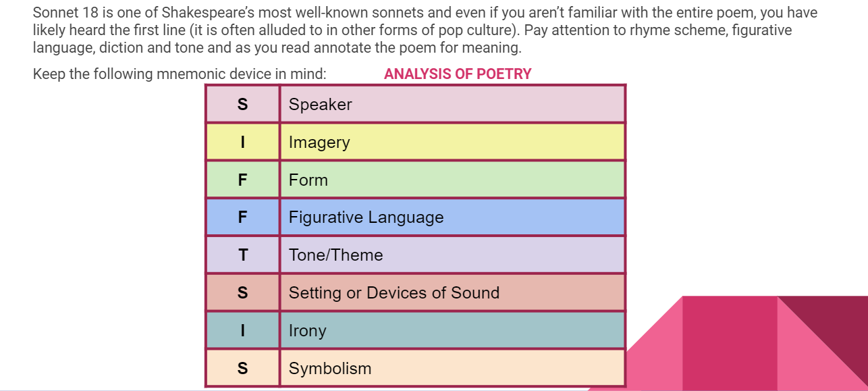Click the letter I beside Irony
The height and width of the screenshot is (391, 868).
[x=242, y=331]
